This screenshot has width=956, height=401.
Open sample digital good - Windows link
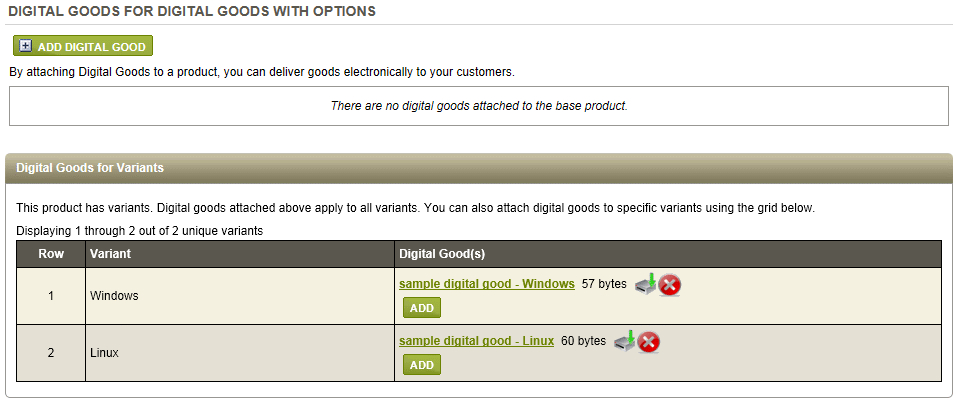[487, 284]
